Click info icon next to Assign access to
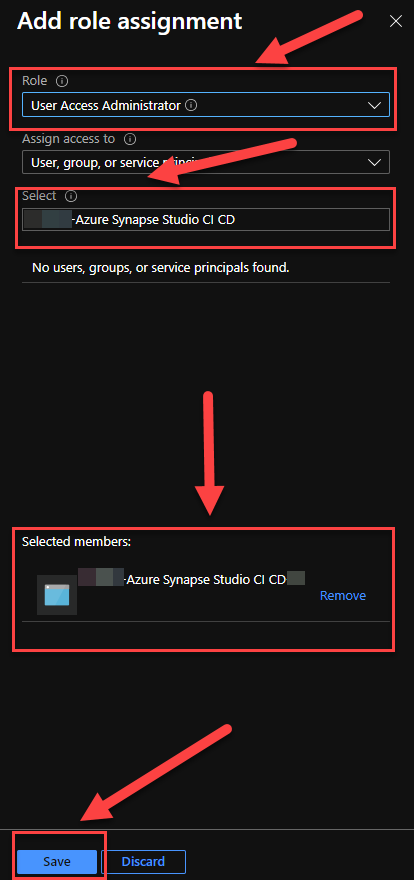This screenshot has height=880, width=414. pyautogui.click(x=130, y=138)
